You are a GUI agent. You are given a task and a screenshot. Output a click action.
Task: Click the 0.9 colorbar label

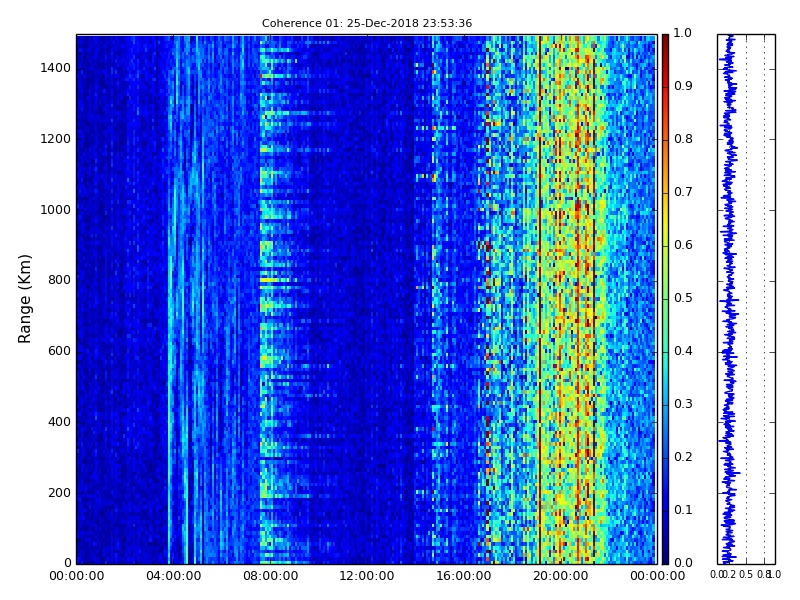(683, 86)
